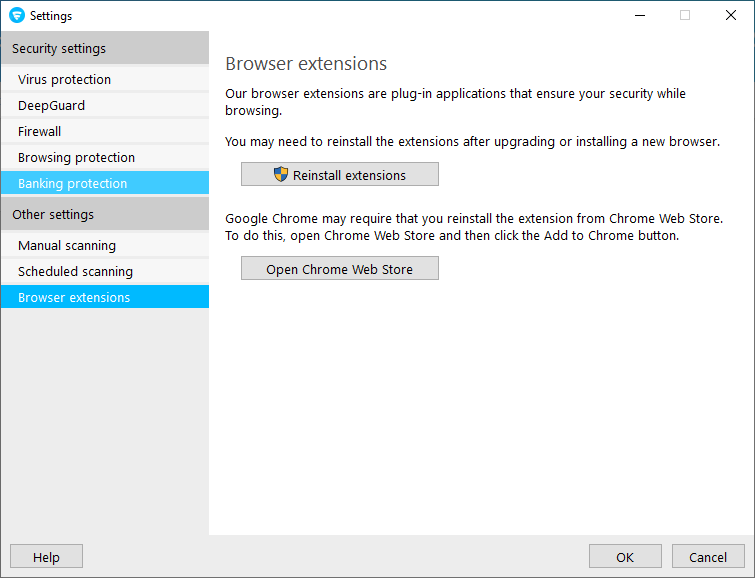
Task: Switch to Scheduled scanning
Action: point(105,271)
